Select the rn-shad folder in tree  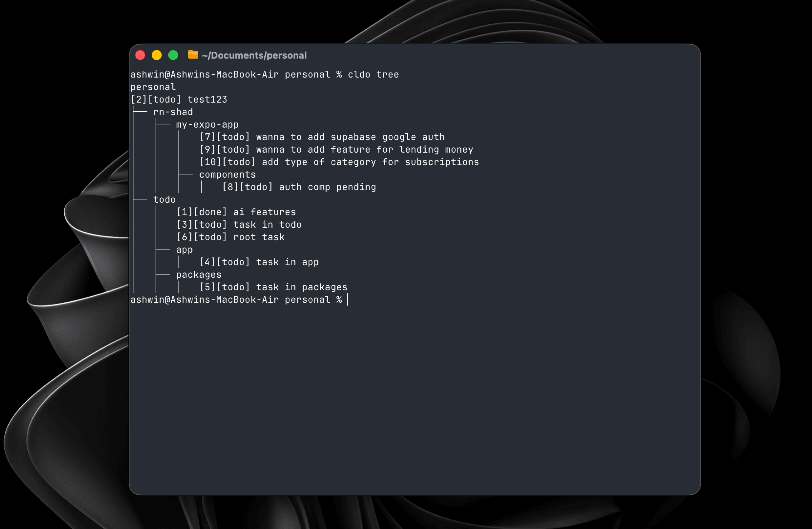(173, 112)
